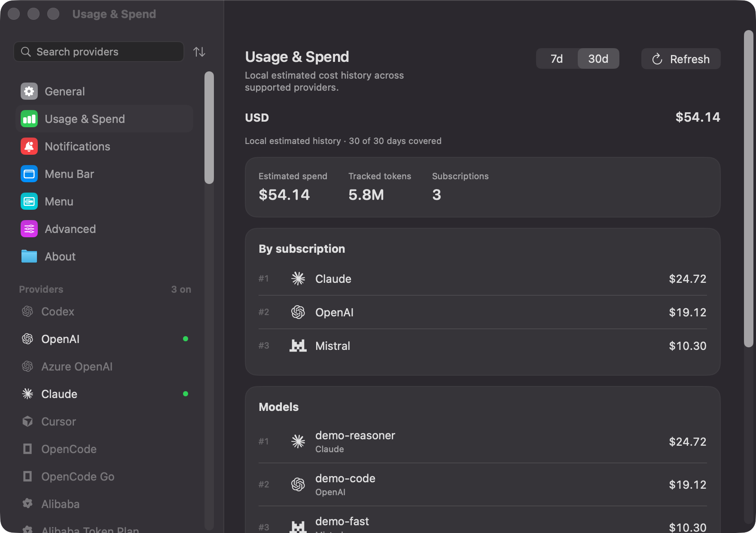This screenshot has height=533, width=756.
Task: Click the main panel scrollbar thumb
Action: point(749,188)
